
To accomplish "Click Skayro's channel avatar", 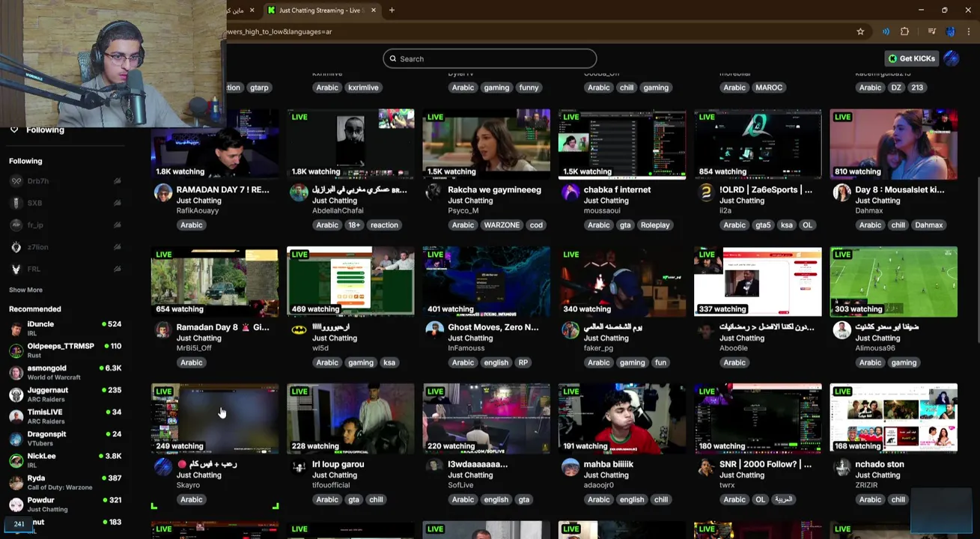I will pos(162,467).
